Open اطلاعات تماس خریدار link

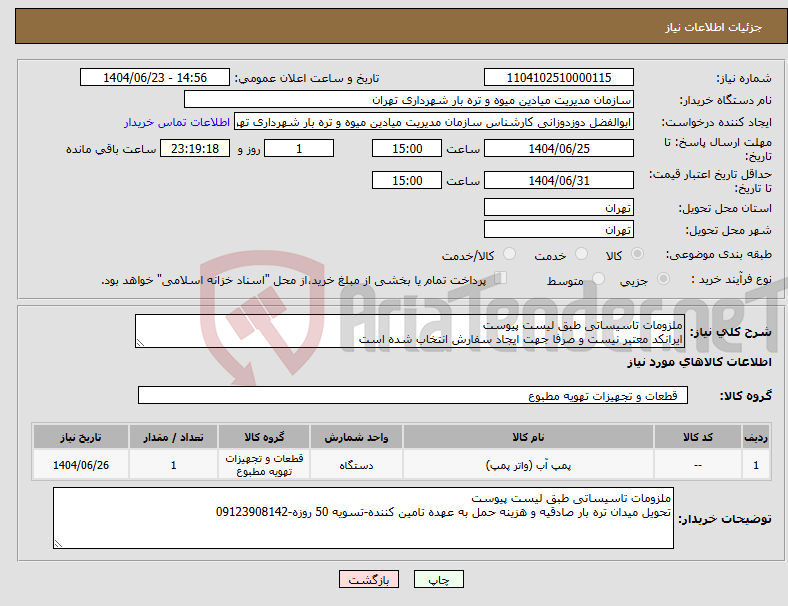[177, 122]
